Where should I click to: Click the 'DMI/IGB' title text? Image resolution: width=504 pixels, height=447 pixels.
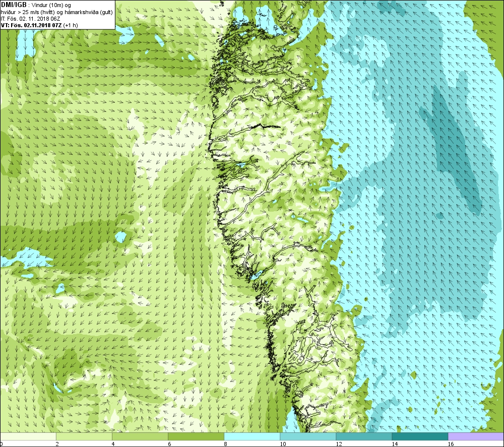pyautogui.click(x=14, y=5)
